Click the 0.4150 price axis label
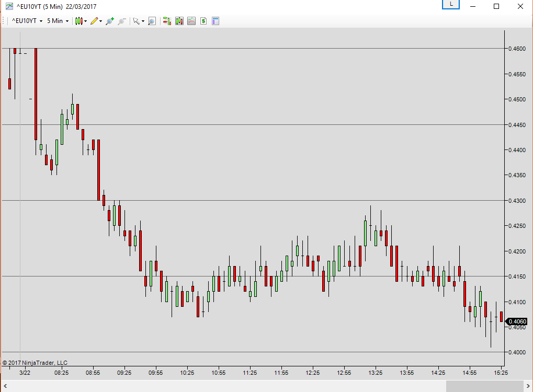533x392 pixels. (517, 276)
